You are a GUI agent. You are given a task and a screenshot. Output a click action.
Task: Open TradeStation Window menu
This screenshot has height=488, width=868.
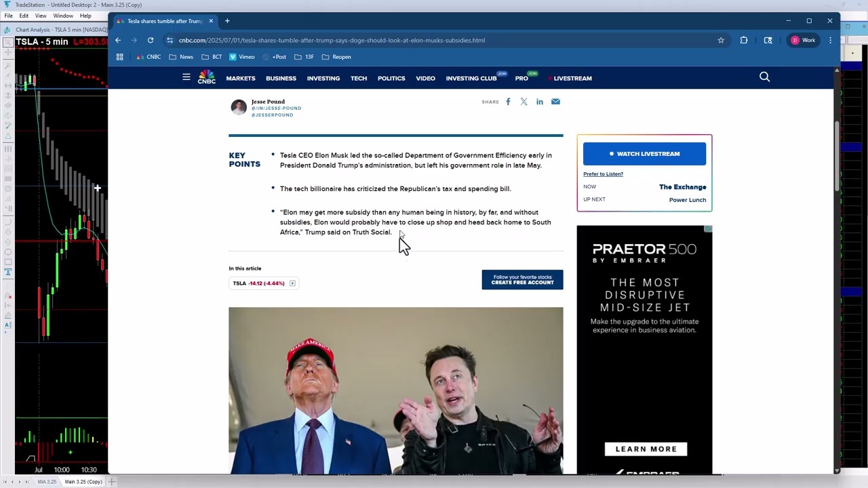[x=63, y=16]
